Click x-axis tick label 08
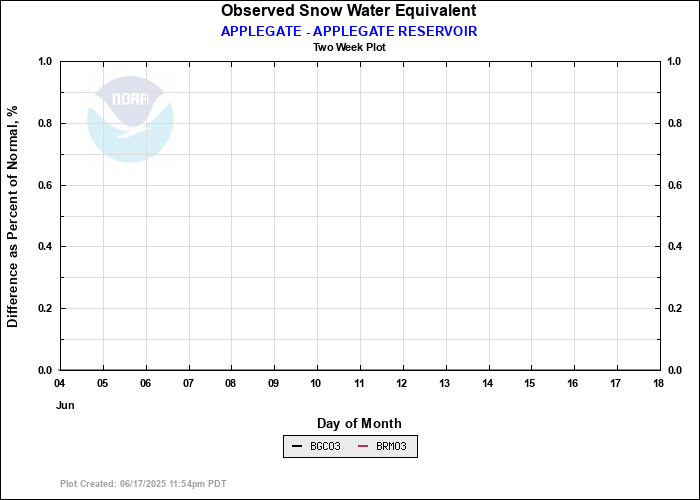Viewport: 700px width, 500px height. [x=230, y=383]
